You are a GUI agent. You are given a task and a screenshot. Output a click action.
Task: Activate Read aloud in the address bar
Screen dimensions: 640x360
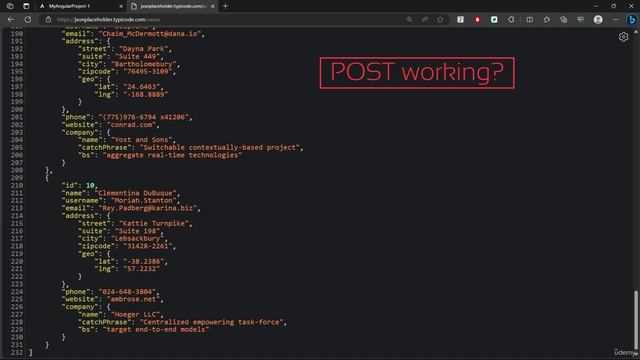[x=425, y=20]
